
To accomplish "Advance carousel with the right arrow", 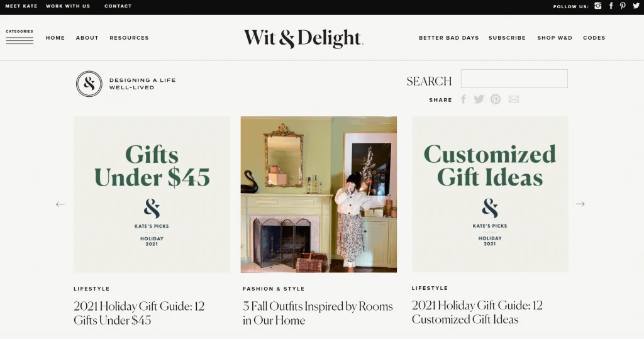I will (580, 204).
